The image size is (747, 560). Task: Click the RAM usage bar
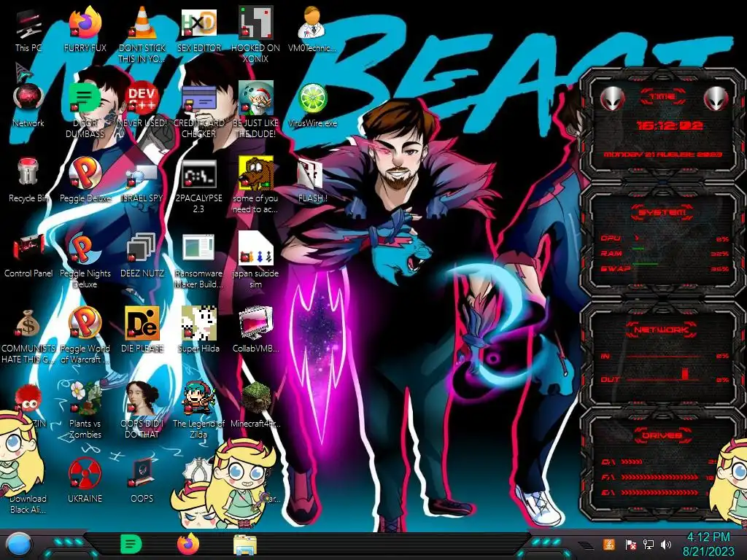[x=665, y=253]
